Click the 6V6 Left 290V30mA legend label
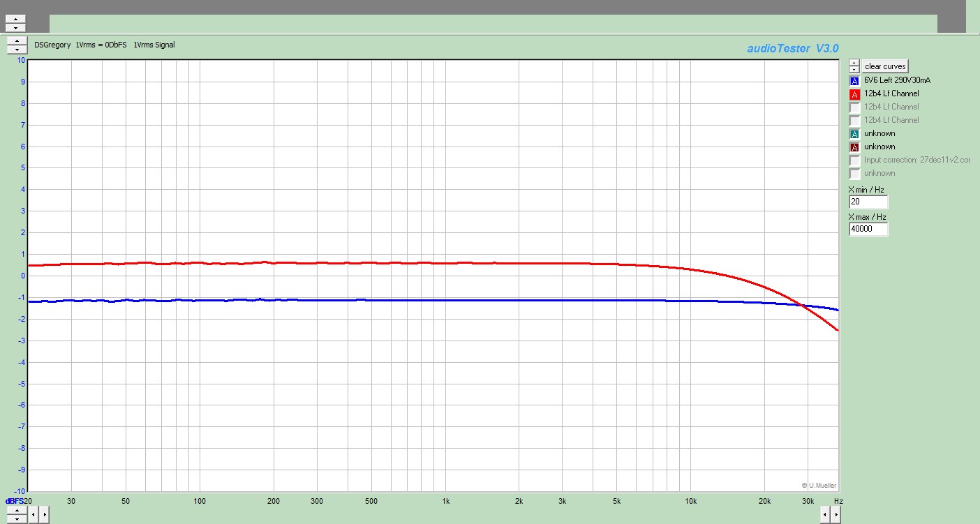This screenshot has height=524, width=980. [x=897, y=80]
